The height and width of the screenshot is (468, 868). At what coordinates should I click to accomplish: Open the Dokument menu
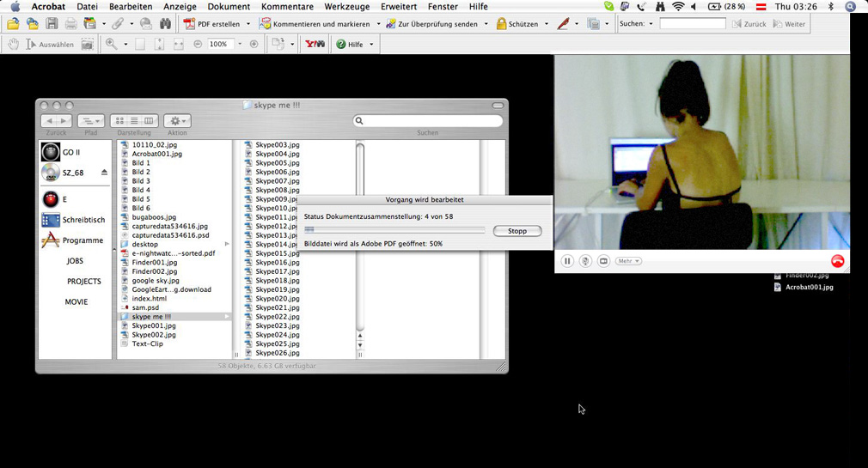(x=229, y=7)
